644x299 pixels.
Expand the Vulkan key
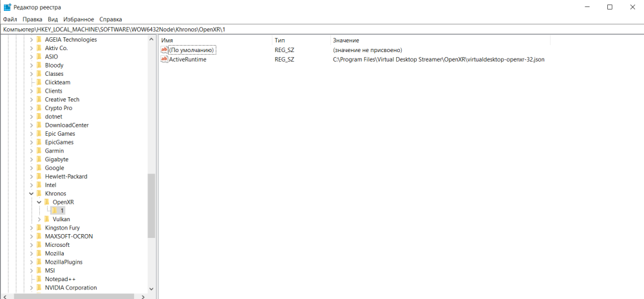pos(39,219)
